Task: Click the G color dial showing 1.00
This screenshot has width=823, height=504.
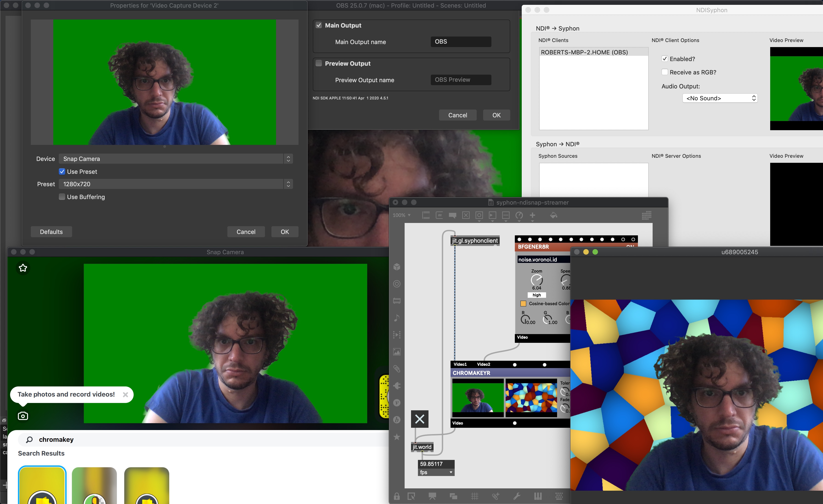Action: coord(547,320)
